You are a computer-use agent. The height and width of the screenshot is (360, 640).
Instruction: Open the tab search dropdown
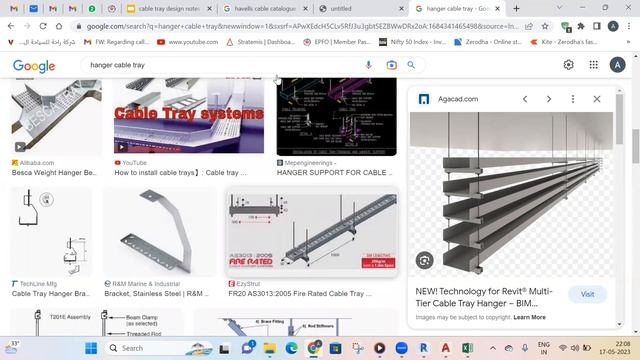tap(559, 8)
